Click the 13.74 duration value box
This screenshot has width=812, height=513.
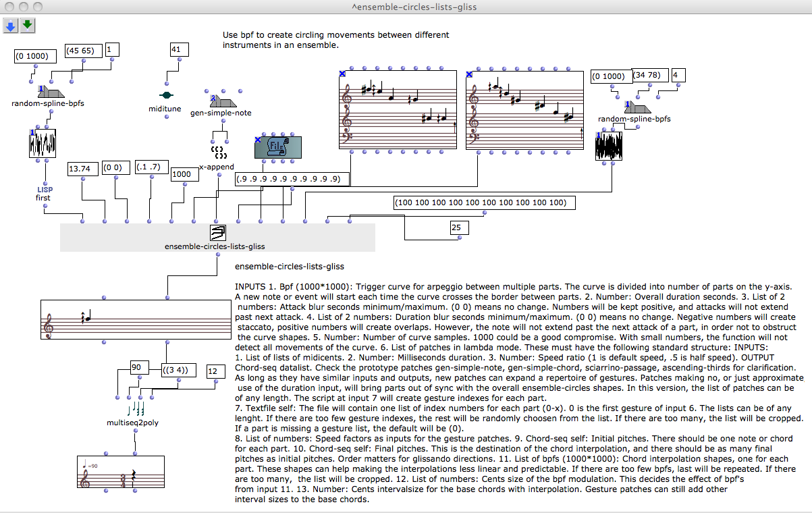82,170
